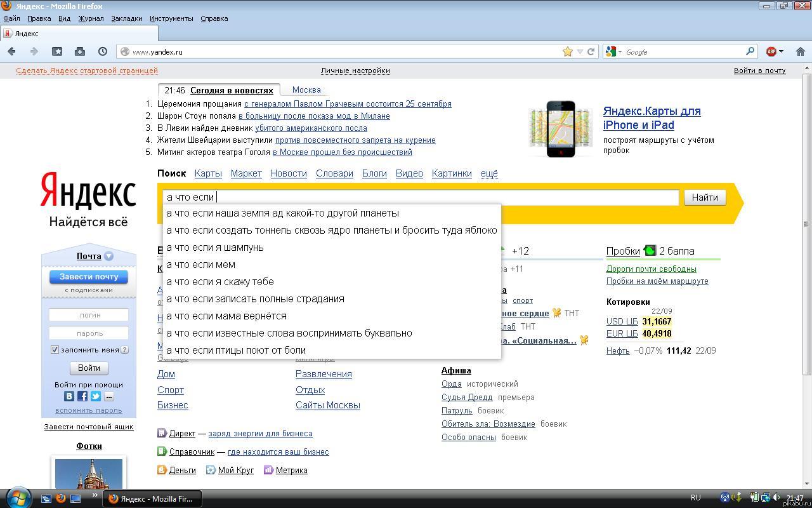The height and width of the screenshot is (508, 812).
Task: Expand the 'ещё' services list
Action: [489, 173]
